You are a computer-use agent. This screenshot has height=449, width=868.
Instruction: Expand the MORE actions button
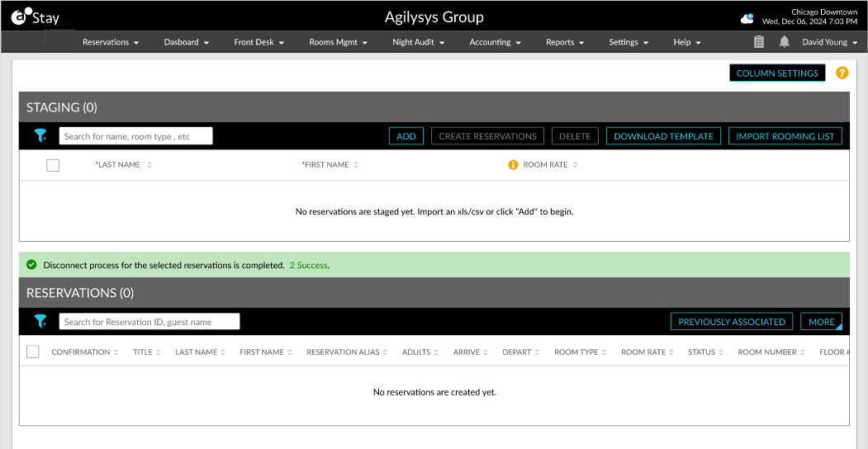(x=822, y=321)
